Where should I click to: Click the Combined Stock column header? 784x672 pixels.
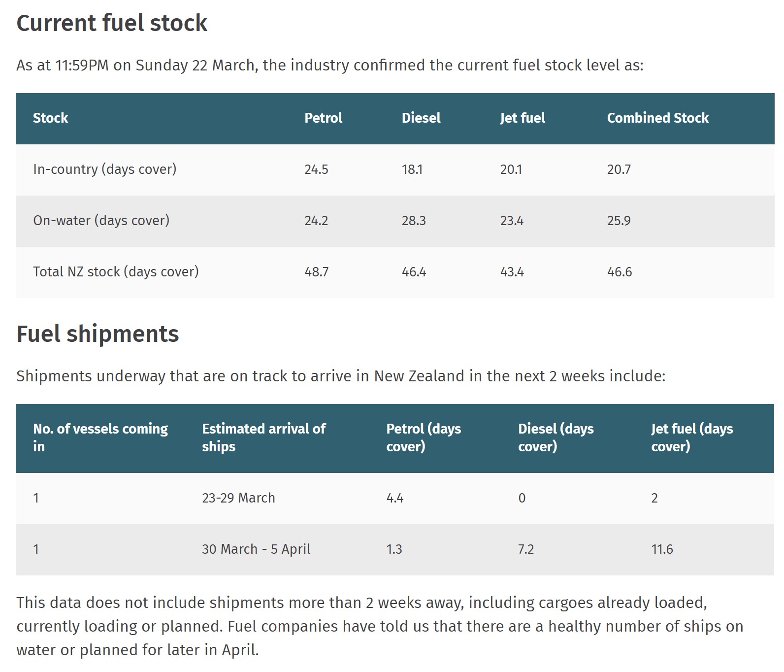657,118
